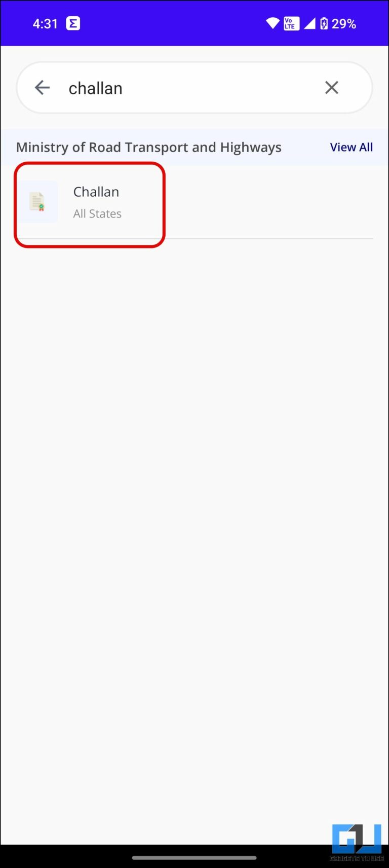Open the View All link

click(x=352, y=147)
